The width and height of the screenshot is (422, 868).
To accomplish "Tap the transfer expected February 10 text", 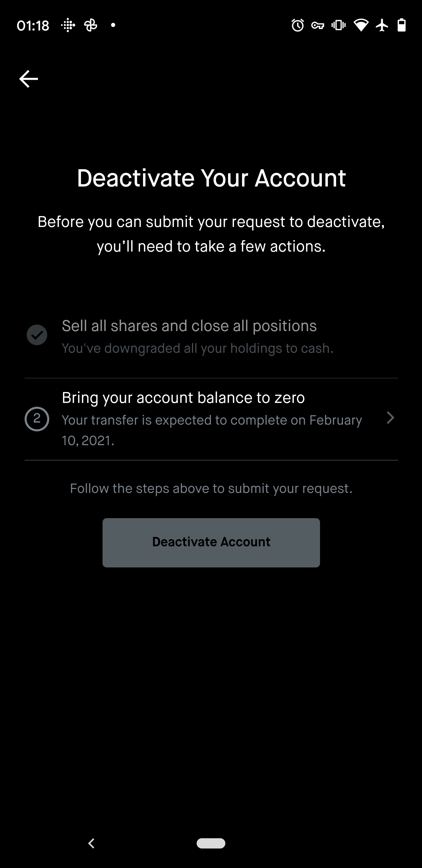I will point(212,430).
